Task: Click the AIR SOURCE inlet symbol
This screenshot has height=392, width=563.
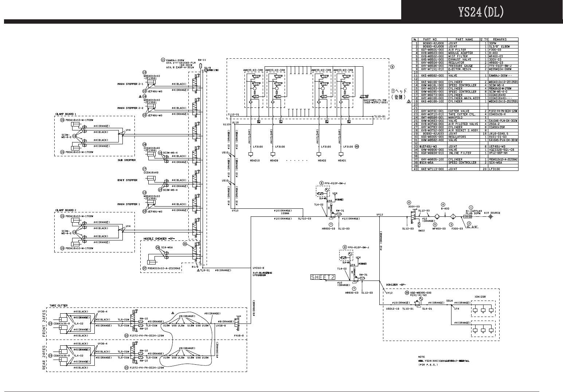Action: 490,217
